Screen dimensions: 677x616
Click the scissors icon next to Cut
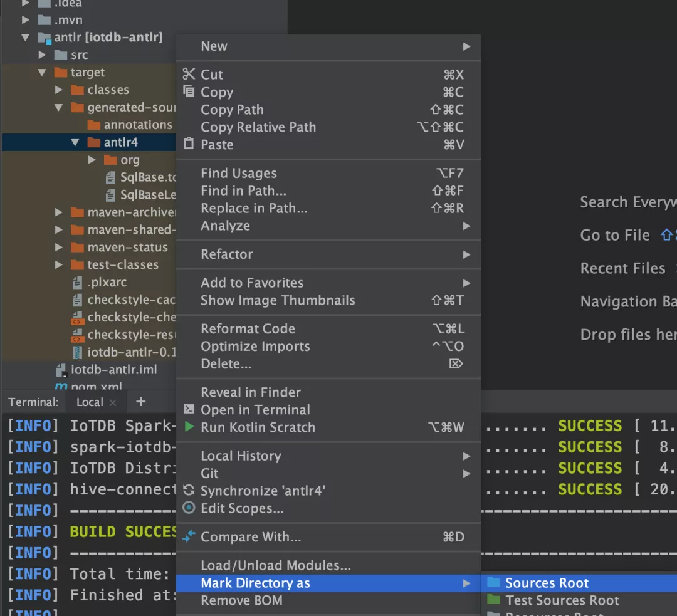(189, 74)
